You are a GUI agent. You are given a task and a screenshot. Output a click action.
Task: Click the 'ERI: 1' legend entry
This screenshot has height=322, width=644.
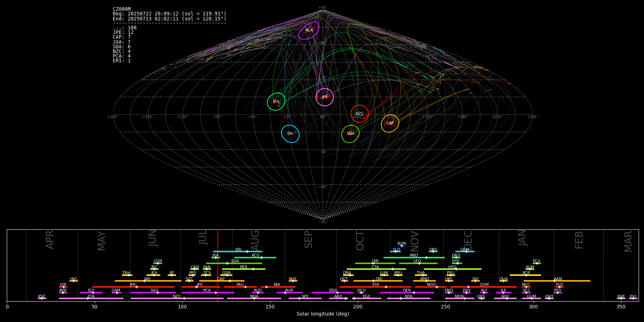[x=122, y=61]
